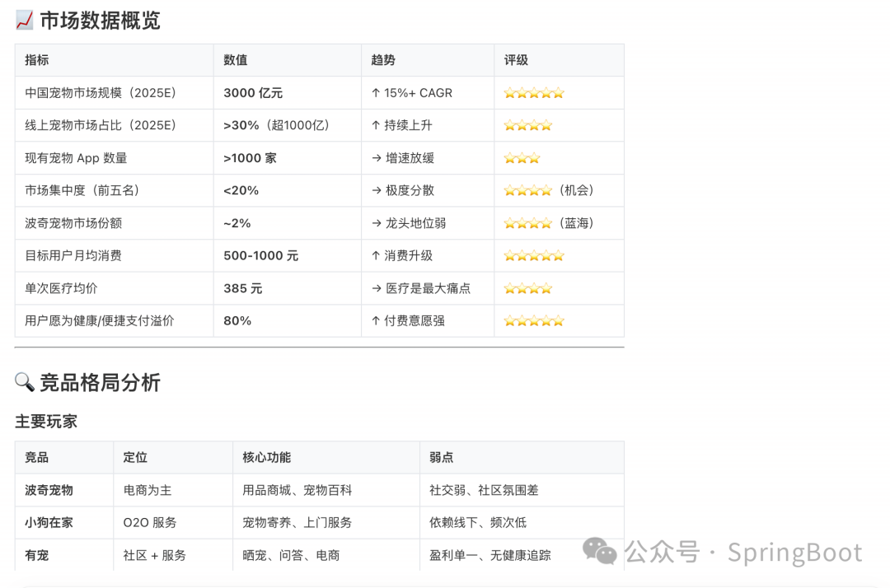Select the 市场数据概览 heading text

pos(100,21)
